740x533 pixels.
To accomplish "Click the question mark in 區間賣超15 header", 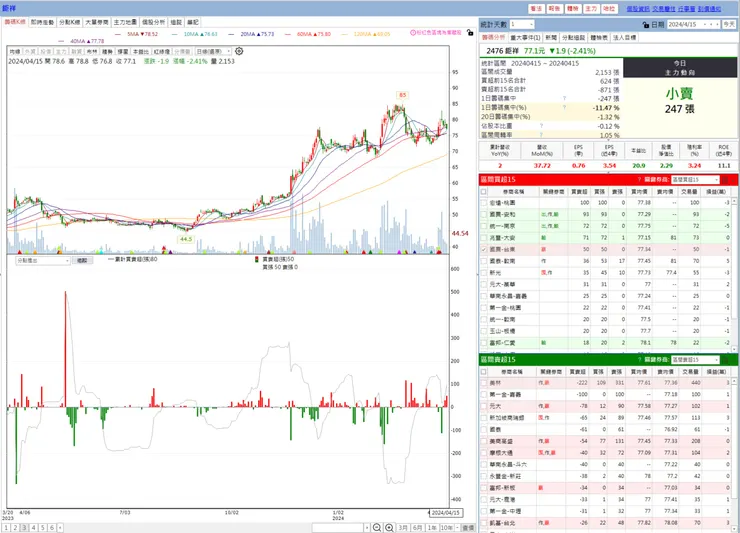I will point(639,360).
